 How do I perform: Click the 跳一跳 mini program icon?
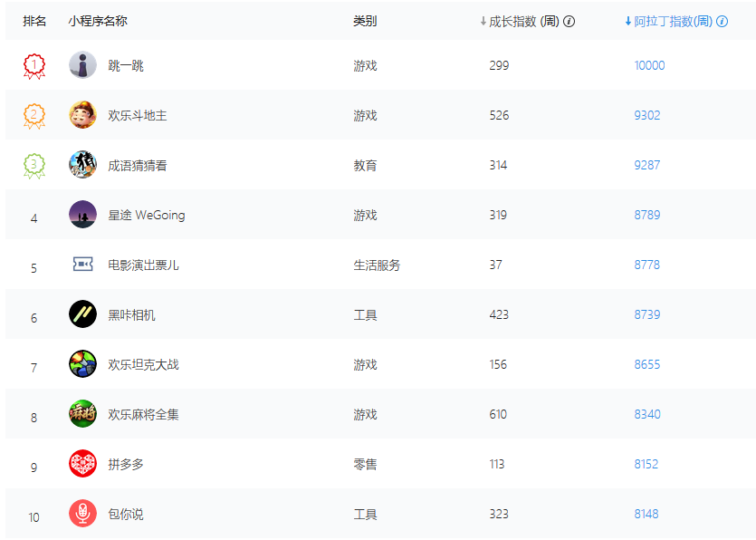click(82, 64)
